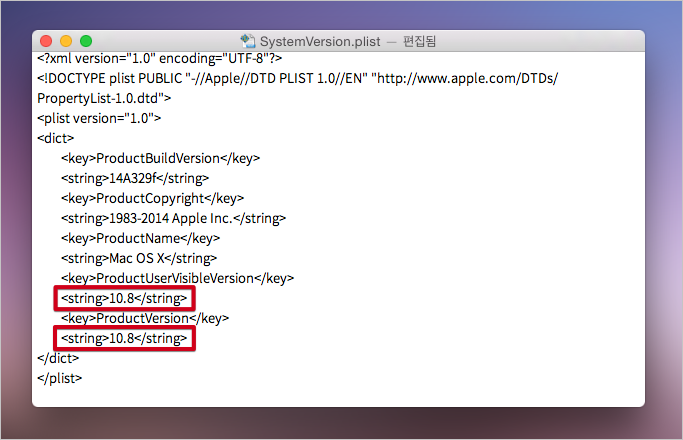683x440 pixels.
Task: Click the 14A329f build string line
Action: pos(135,179)
